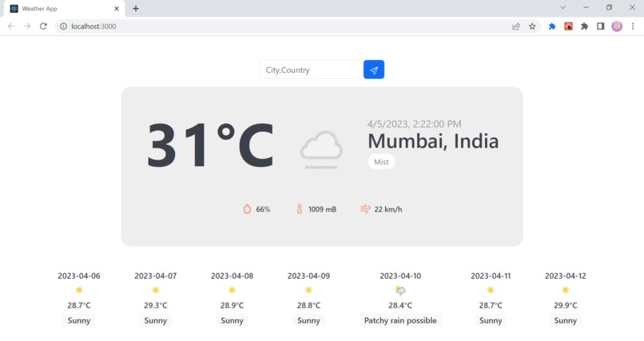Image resolution: width=644 pixels, height=341 pixels.
Task: Click the 2023-04-11 forecast date
Action: pyautogui.click(x=491, y=276)
